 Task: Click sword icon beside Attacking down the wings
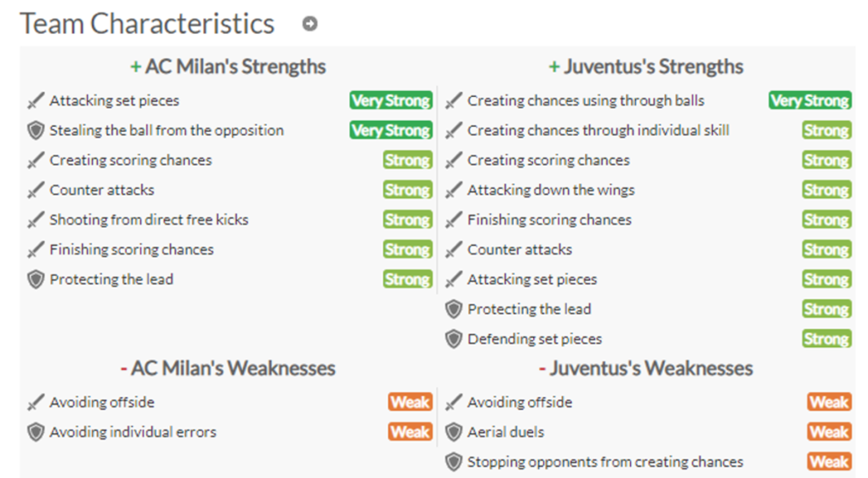tap(453, 190)
